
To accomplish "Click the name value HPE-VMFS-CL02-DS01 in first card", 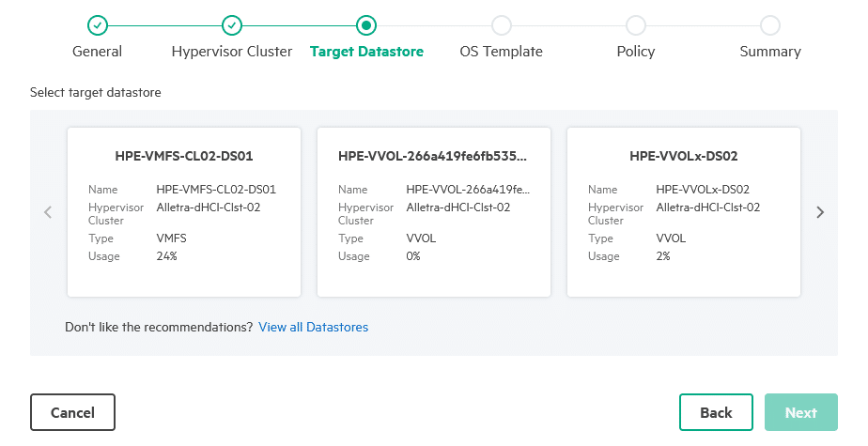I will click(216, 190).
